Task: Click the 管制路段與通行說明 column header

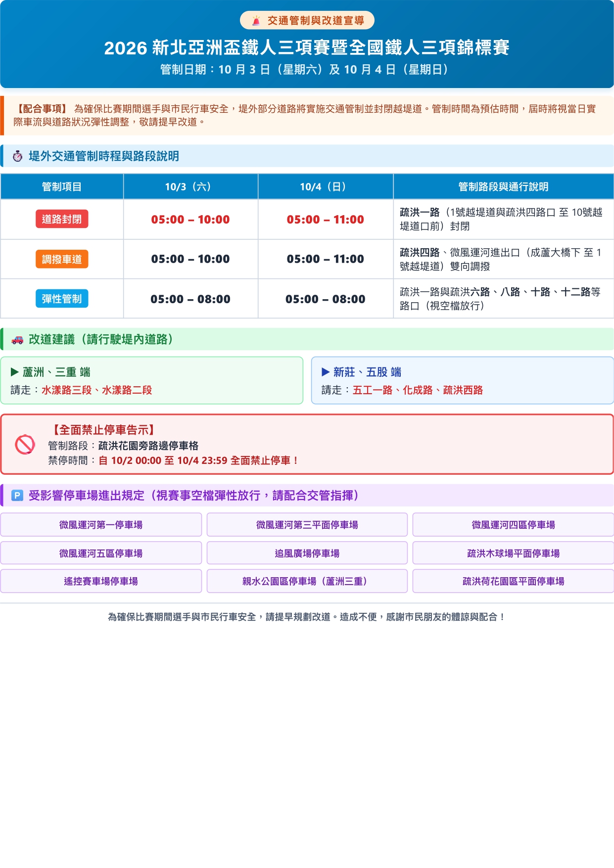Action: 503,186
